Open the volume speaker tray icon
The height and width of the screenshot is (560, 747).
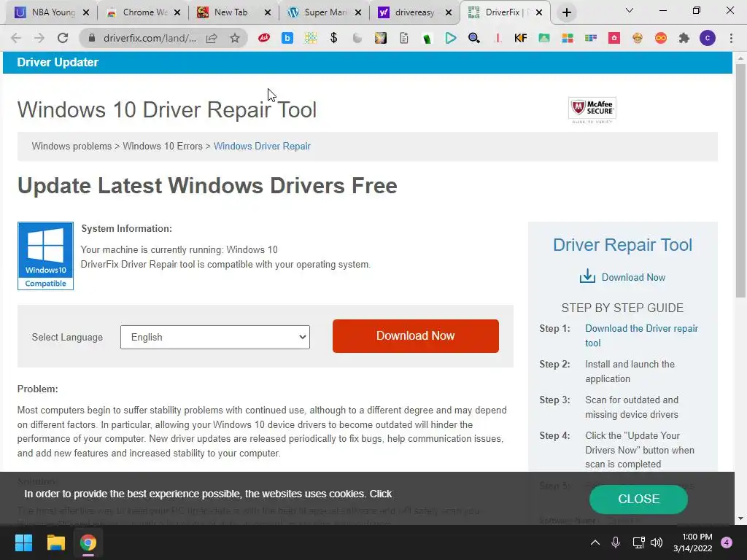pyautogui.click(x=657, y=542)
